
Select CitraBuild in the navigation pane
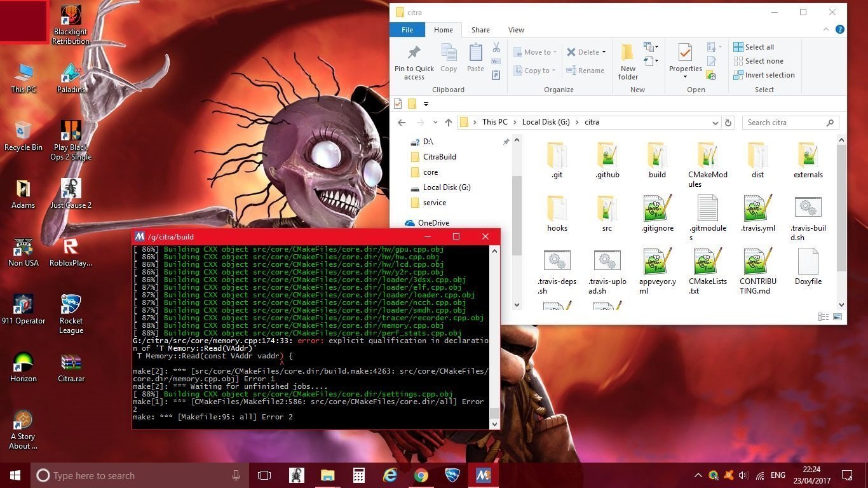(433, 156)
